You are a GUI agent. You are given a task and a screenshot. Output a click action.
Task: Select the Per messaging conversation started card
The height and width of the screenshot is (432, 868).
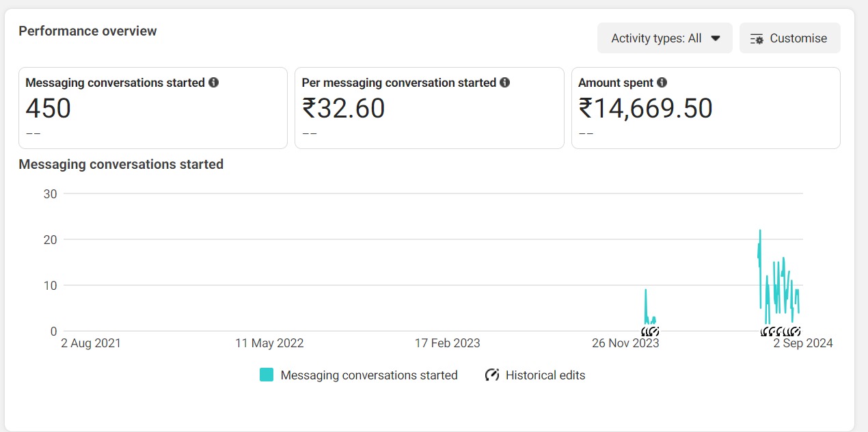pos(429,108)
